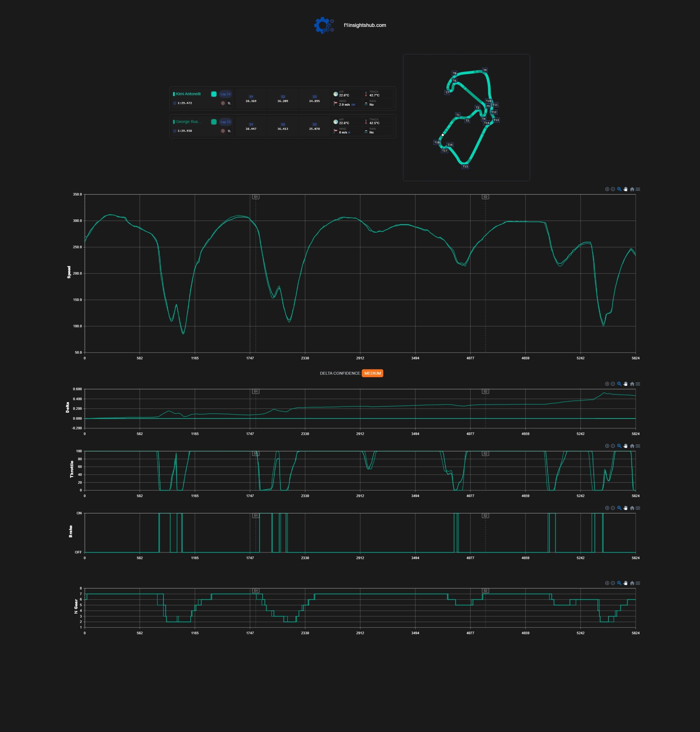Zoom in on the Throttle chart
This screenshot has width=700, height=732.
(x=607, y=446)
